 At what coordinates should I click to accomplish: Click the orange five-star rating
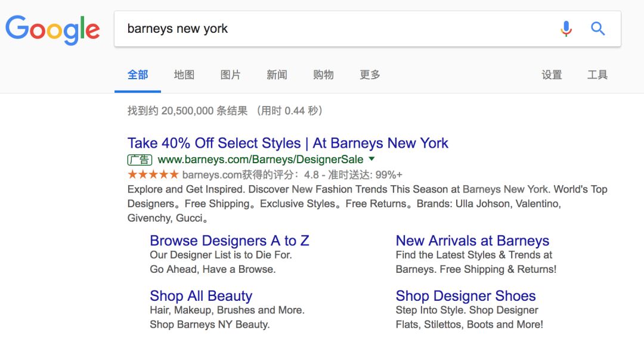(x=153, y=175)
